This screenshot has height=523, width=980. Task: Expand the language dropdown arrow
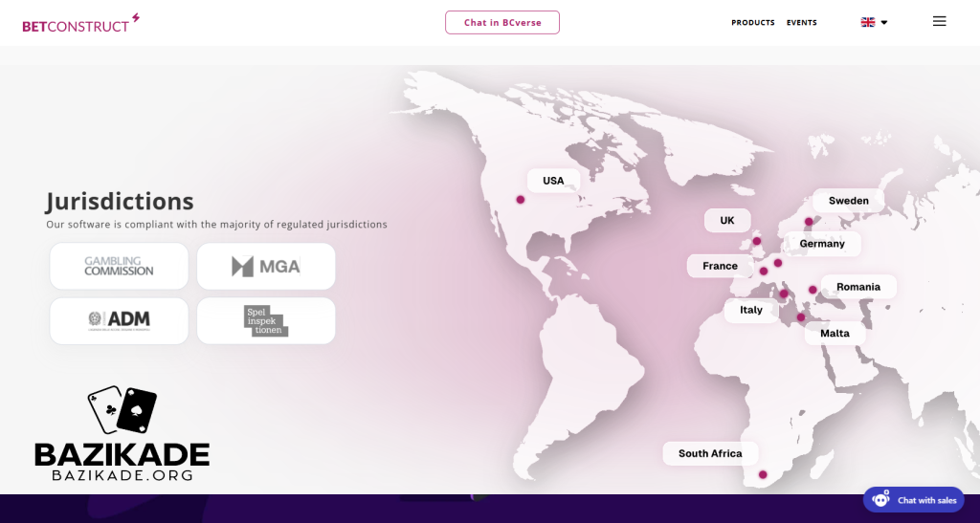click(x=884, y=22)
